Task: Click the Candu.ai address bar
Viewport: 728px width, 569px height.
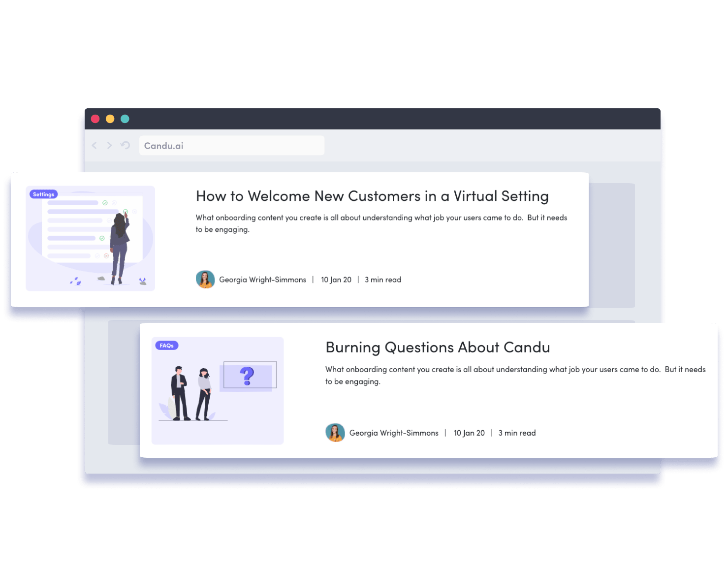Action: 231,146
